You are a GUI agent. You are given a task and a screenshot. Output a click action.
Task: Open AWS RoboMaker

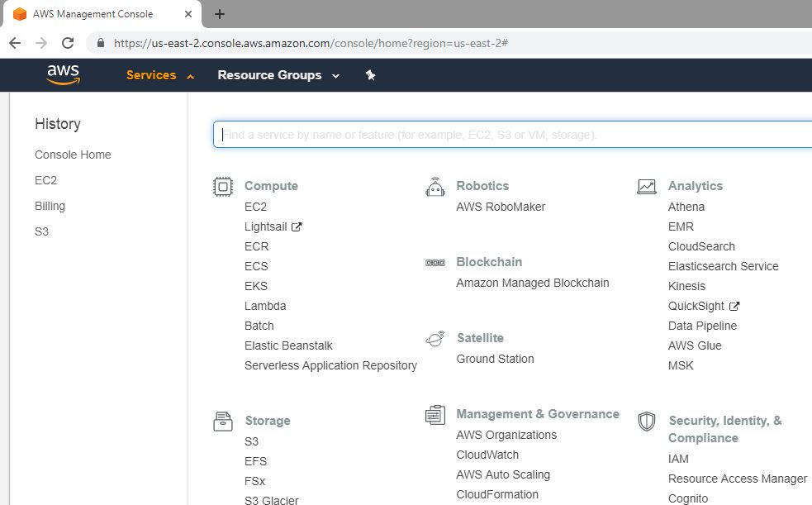pyautogui.click(x=501, y=207)
